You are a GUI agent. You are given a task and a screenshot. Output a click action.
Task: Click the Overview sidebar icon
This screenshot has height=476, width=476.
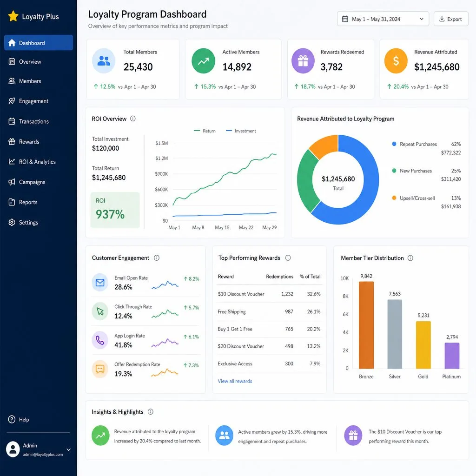tap(12, 62)
